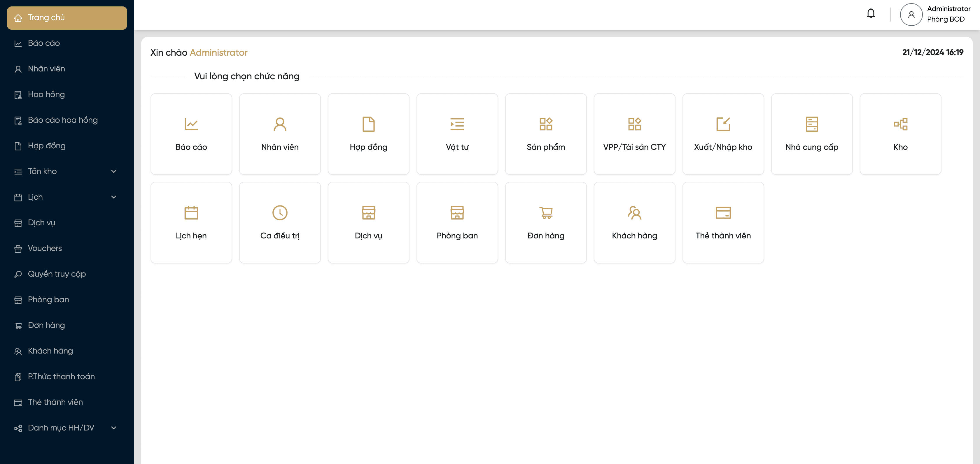Go to Trang chủ in sidebar
This screenshot has width=980, height=464.
pyautogui.click(x=67, y=18)
